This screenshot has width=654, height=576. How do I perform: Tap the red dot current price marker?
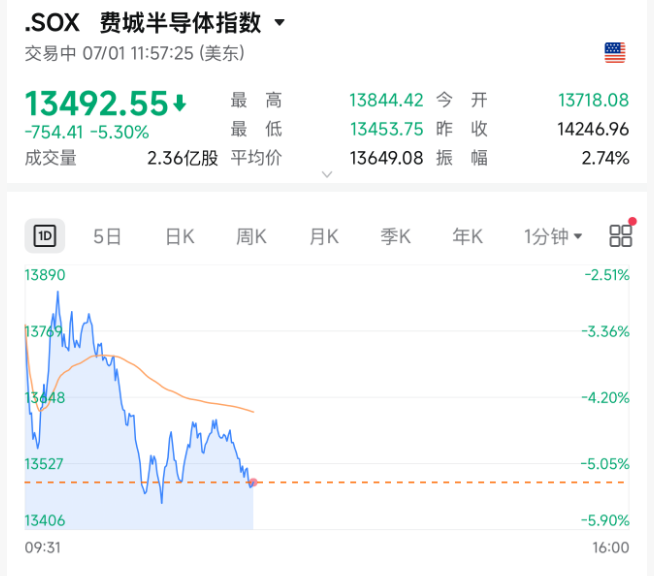[x=253, y=482]
